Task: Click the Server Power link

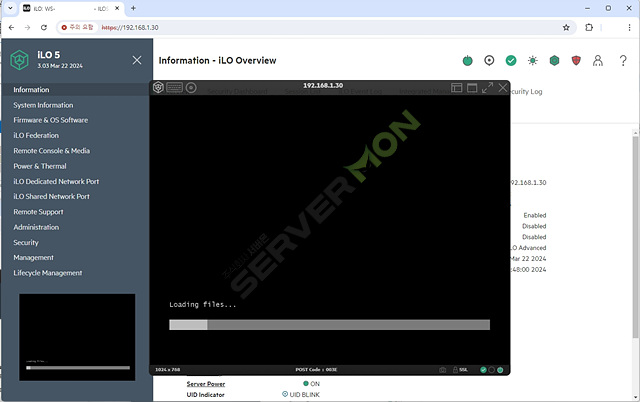Action: 206,384
